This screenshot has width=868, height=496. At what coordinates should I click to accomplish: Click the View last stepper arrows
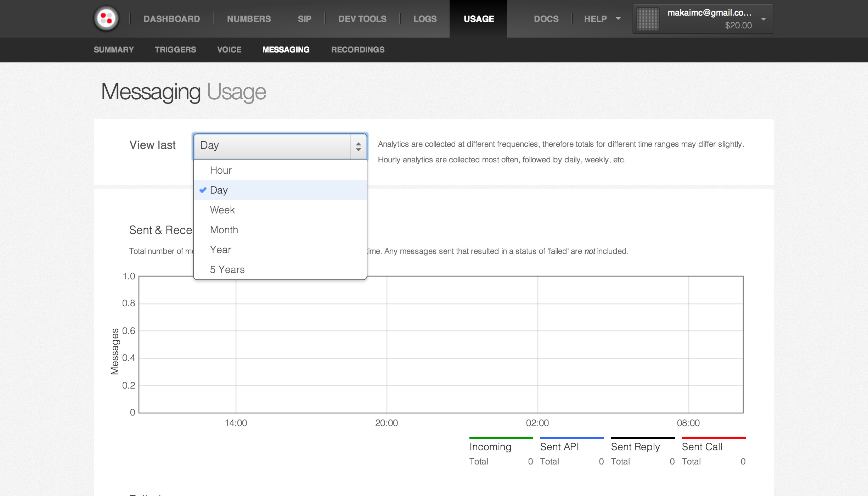[359, 146]
